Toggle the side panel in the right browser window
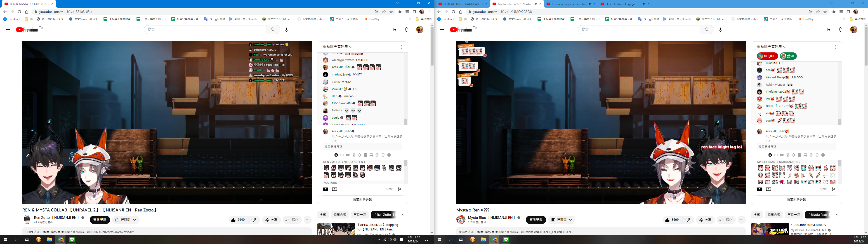The image size is (868, 244). coord(849,12)
